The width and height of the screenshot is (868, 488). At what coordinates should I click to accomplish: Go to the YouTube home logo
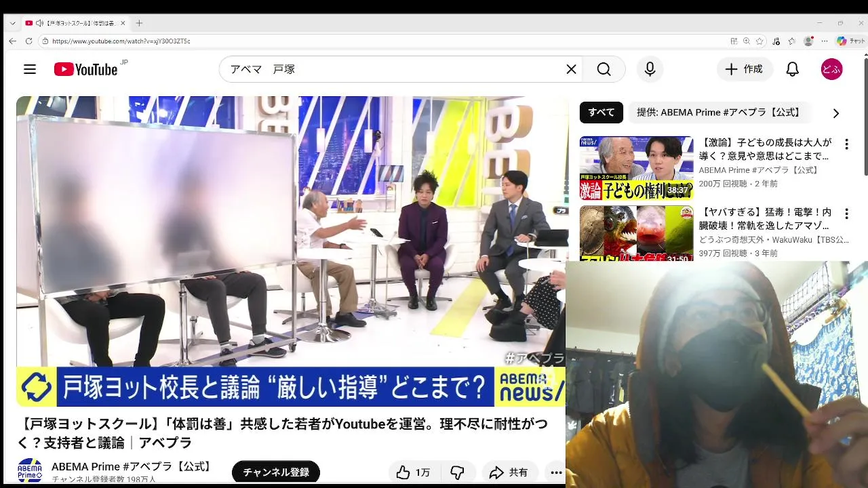86,69
